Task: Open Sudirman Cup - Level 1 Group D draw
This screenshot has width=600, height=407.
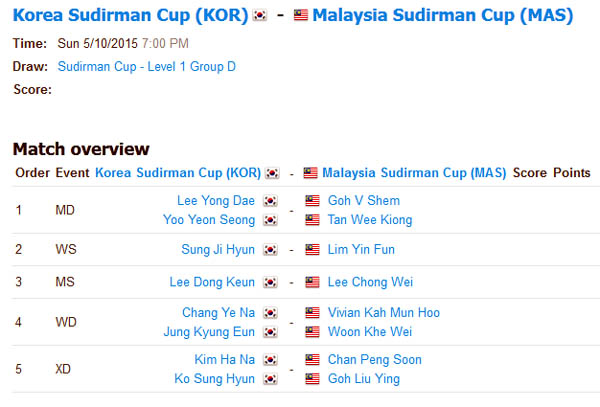Action: [147, 67]
